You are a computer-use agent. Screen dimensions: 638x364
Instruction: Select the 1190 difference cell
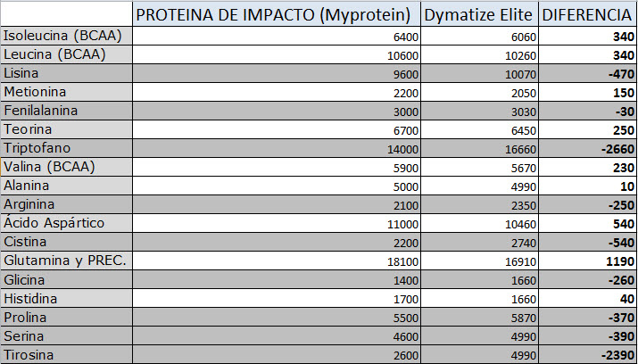(616, 261)
